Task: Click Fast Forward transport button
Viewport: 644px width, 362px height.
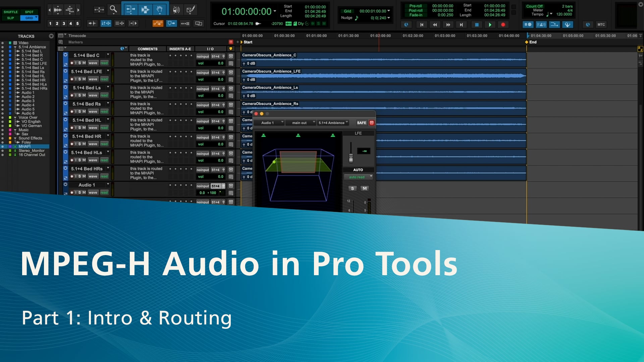Action: [x=448, y=24]
